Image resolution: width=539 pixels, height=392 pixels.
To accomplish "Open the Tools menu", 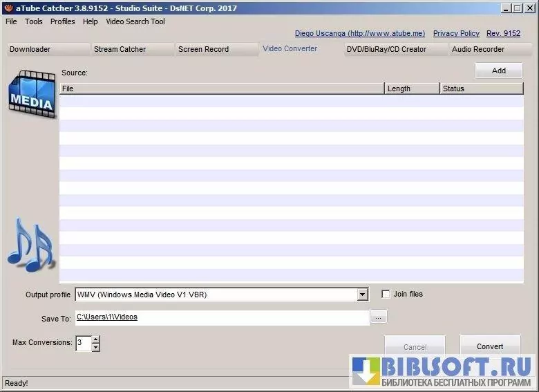I will (34, 21).
